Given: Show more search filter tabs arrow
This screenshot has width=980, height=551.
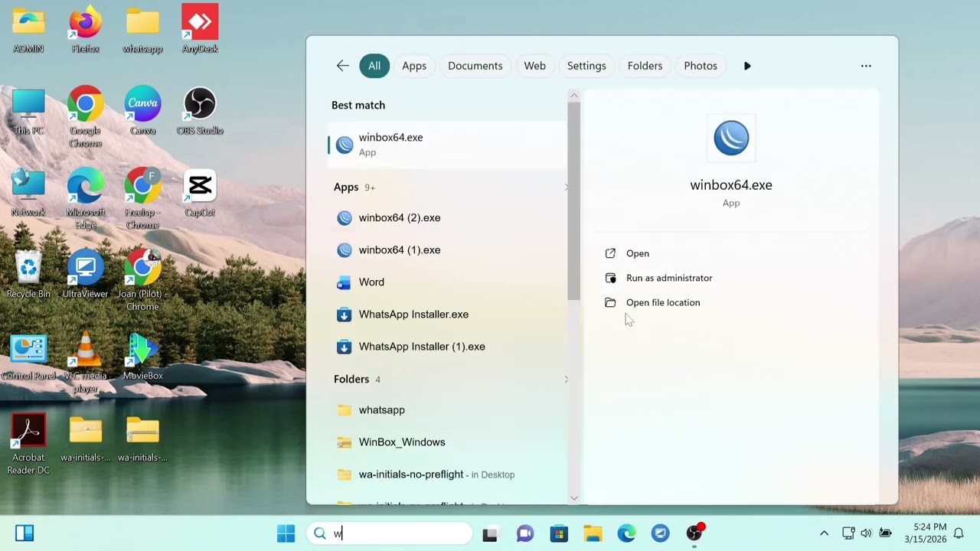Looking at the screenshot, I should [747, 66].
